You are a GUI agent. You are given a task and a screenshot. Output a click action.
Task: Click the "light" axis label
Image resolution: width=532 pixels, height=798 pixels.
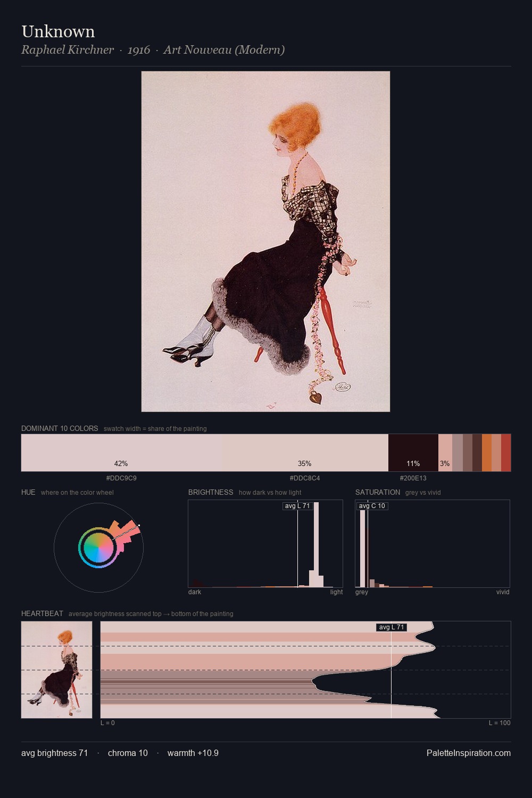336,592
